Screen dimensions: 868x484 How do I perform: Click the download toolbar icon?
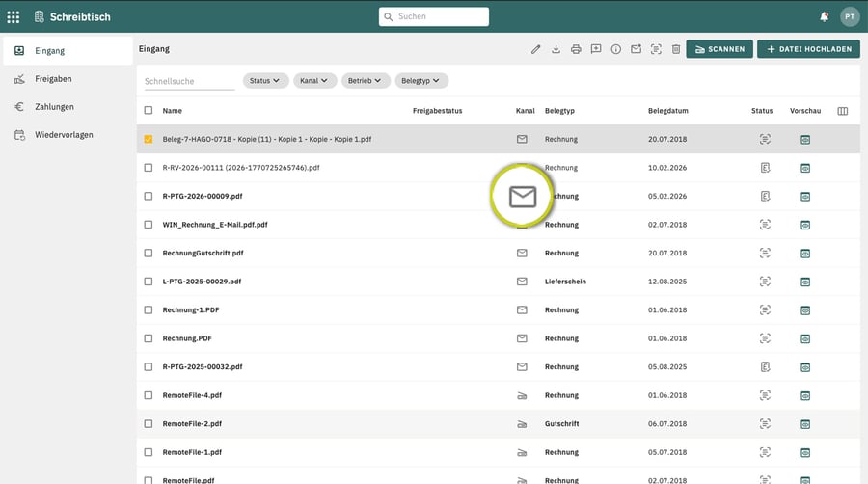[556, 49]
